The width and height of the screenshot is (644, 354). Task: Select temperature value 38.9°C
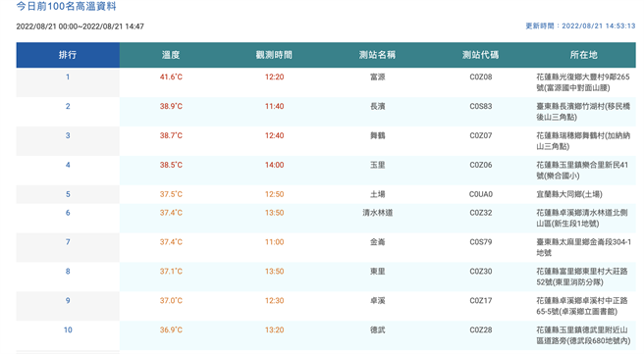171,106
